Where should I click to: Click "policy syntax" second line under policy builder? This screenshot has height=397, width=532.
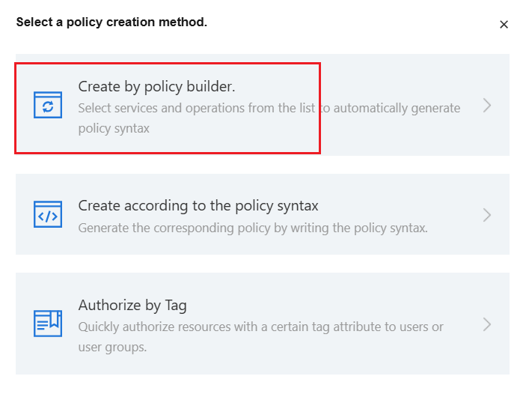click(x=114, y=129)
